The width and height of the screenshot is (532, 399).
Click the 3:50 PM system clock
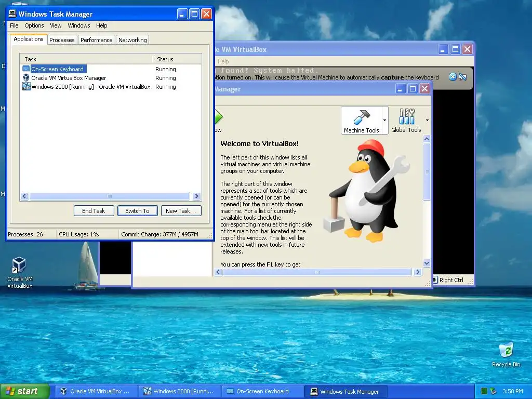pos(513,391)
